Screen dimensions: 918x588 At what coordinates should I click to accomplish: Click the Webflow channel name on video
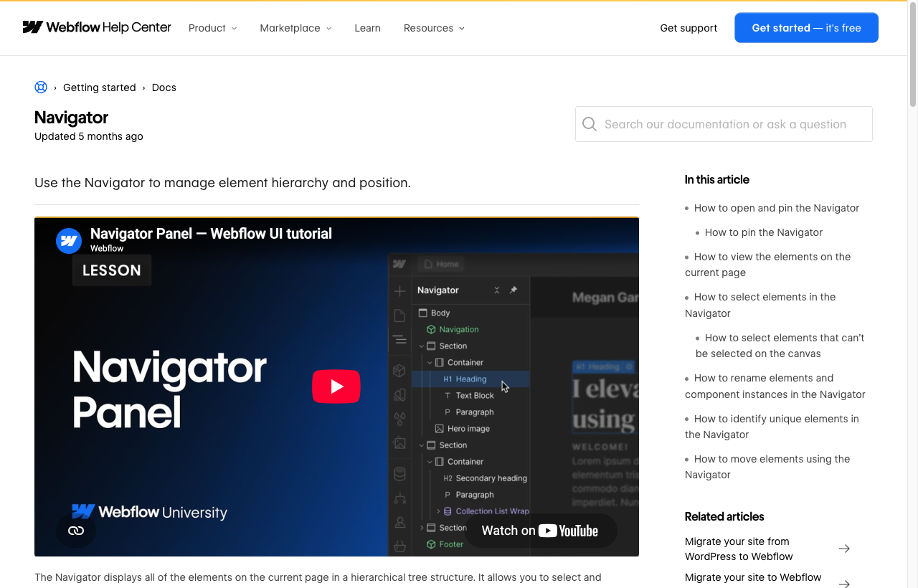pos(107,248)
